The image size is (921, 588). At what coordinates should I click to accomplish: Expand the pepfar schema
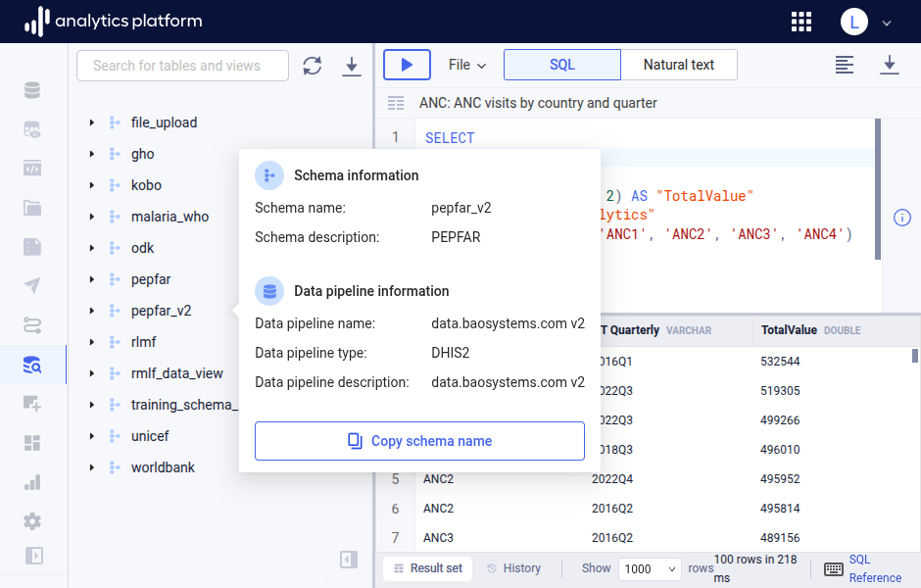[x=92, y=279]
